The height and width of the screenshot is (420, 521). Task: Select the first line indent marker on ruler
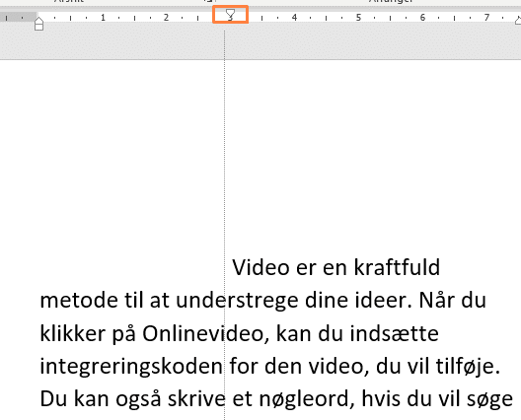[x=230, y=14]
